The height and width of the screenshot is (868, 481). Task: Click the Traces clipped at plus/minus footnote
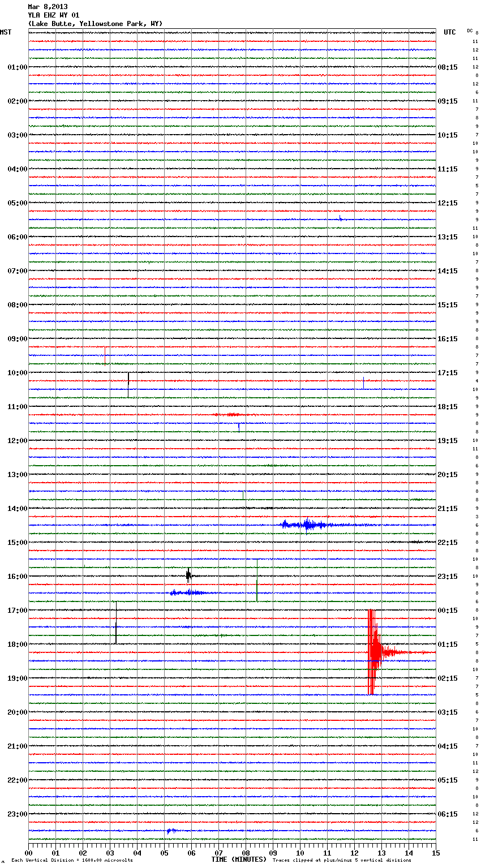[x=342, y=860]
